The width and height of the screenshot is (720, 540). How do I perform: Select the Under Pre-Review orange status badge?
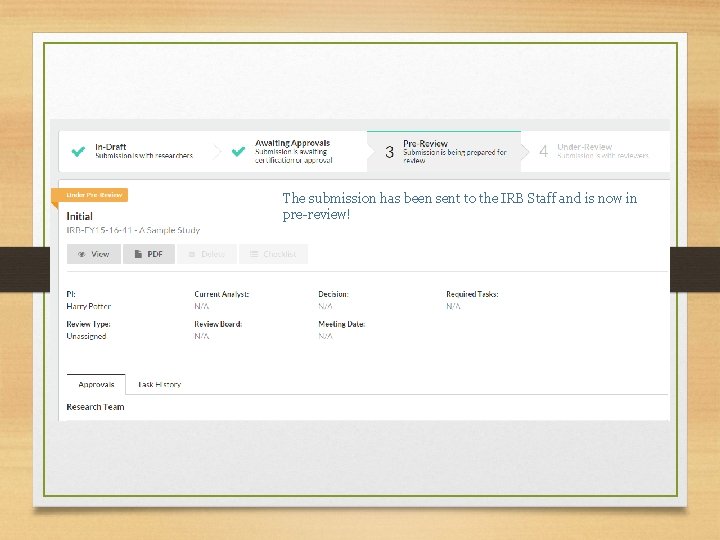90,195
